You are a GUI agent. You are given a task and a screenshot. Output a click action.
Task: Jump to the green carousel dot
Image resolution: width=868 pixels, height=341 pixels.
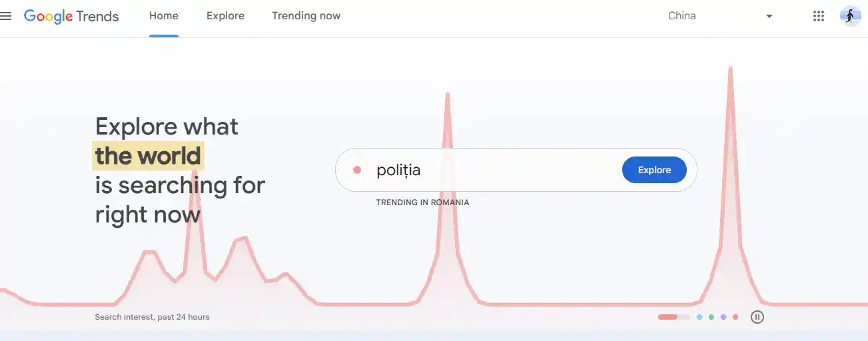711,317
